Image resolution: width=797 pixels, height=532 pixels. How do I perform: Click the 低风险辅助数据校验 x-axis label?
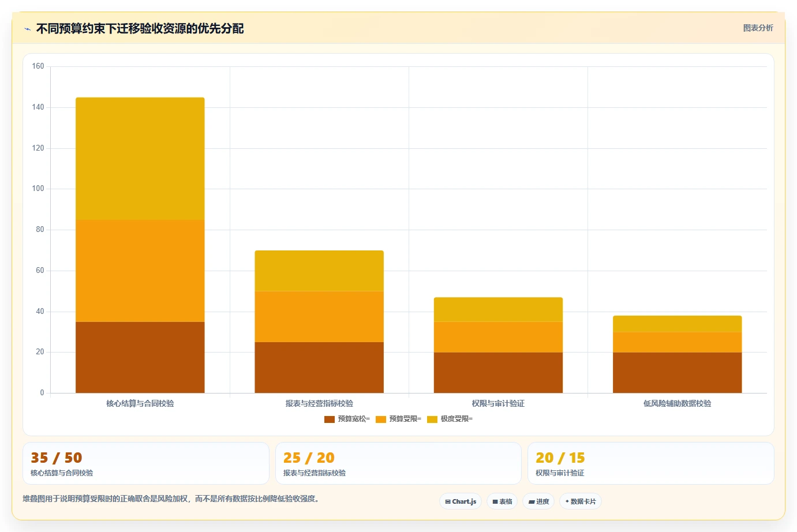678,403
